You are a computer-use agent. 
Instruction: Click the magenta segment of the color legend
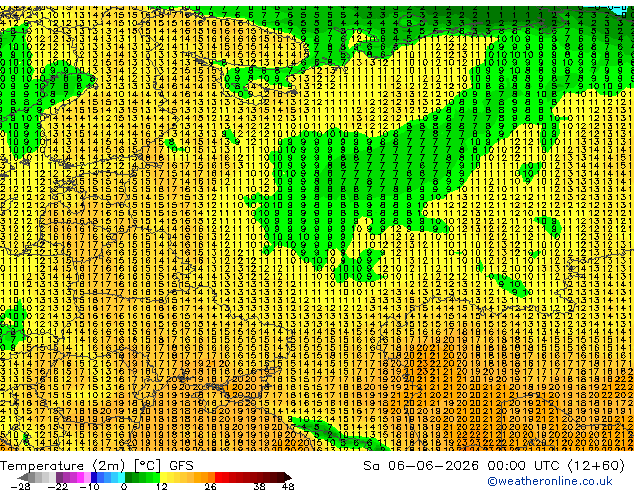(x=80, y=477)
